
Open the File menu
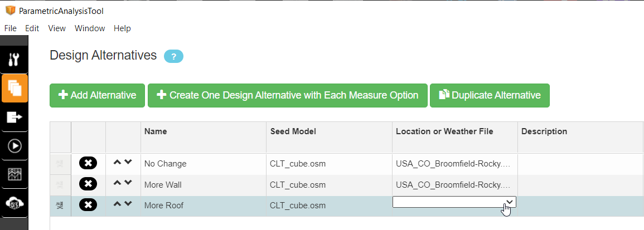10,28
